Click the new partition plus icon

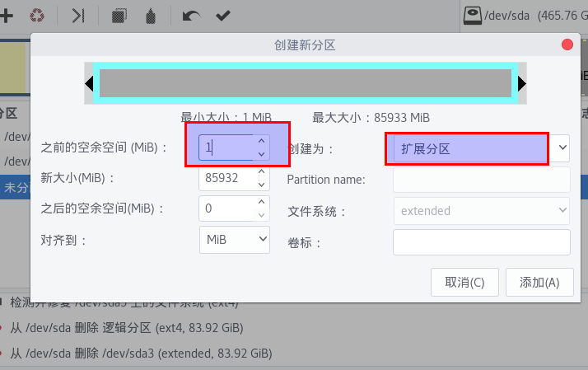point(6,16)
